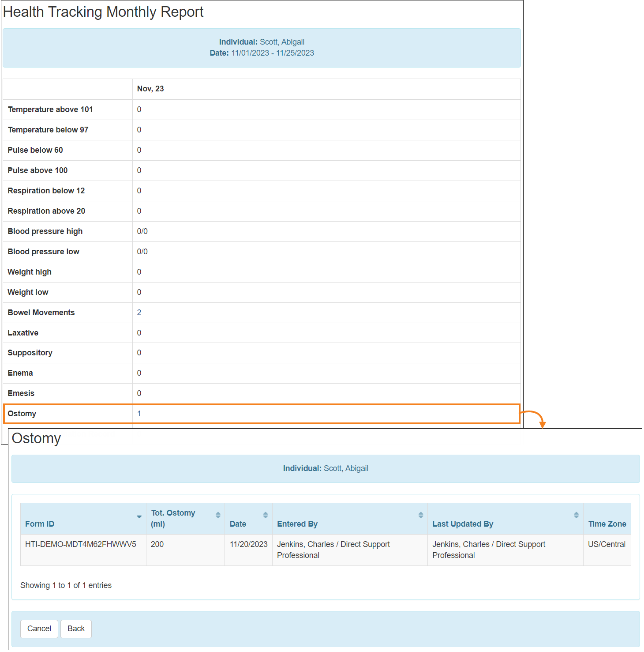The width and height of the screenshot is (644, 652).
Task: Select the Weight low row label
Action: (x=28, y=292)
